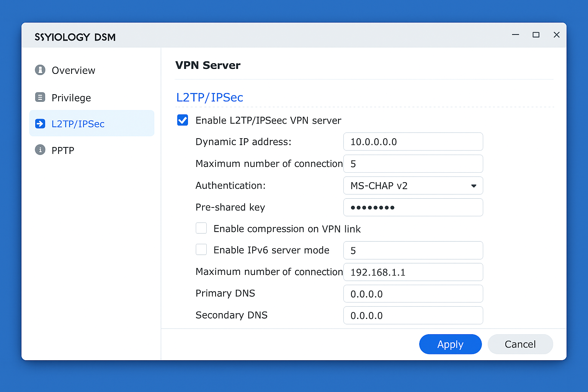Screen dimensions: 588x392
Task: Cancel the current changes
Action: coord(520,344)
